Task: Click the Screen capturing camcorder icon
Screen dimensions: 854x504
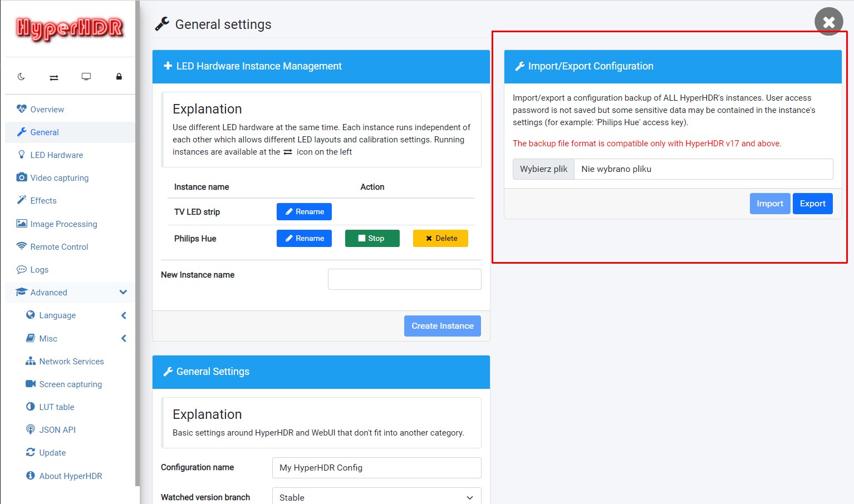Action: click(x=31, y=384)
